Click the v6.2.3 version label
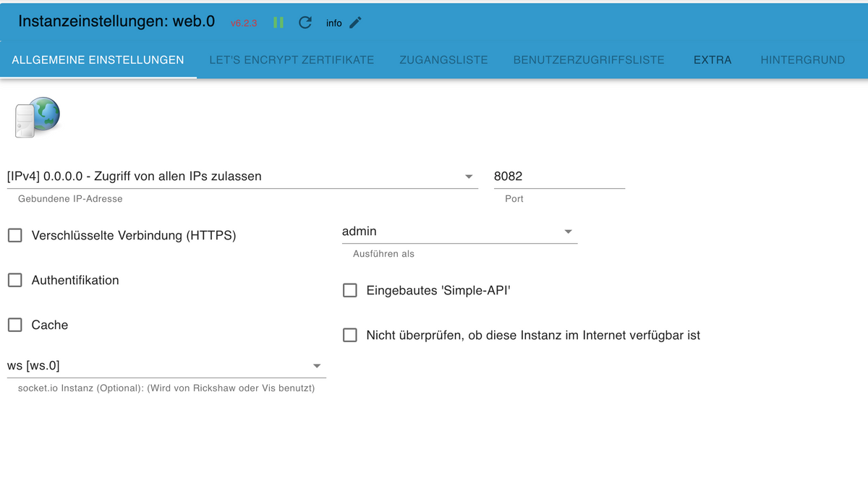Image resolution: width=868 pixels, height=502 pixels. pos(244,23)
